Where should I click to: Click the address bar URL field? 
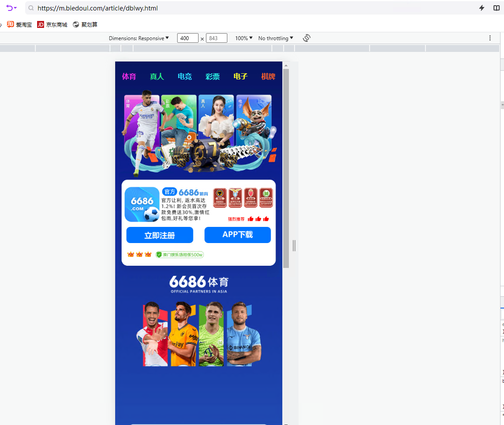253,8
